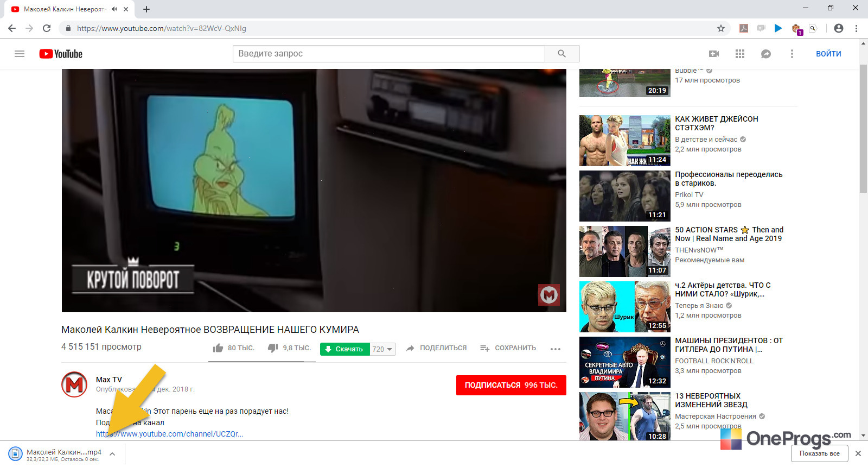Open the Chrome profile account icon
This screenshot has height=467, width=868.
[x=839, y=28]
